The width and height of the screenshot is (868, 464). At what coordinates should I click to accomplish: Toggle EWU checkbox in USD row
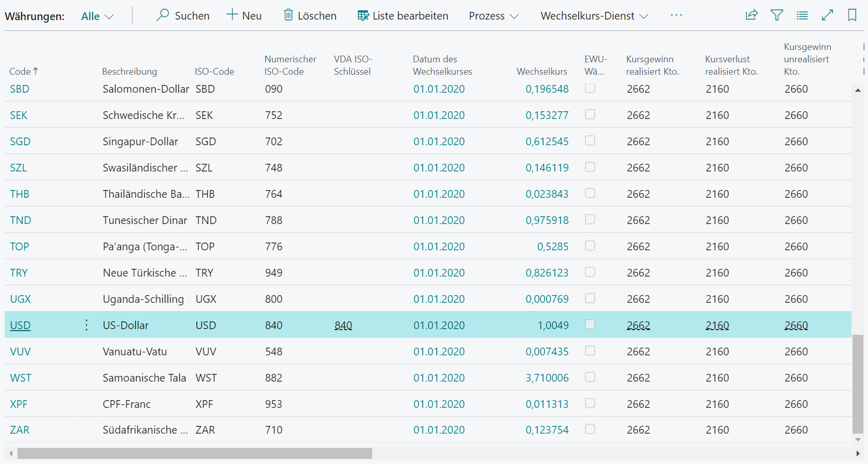590,324
